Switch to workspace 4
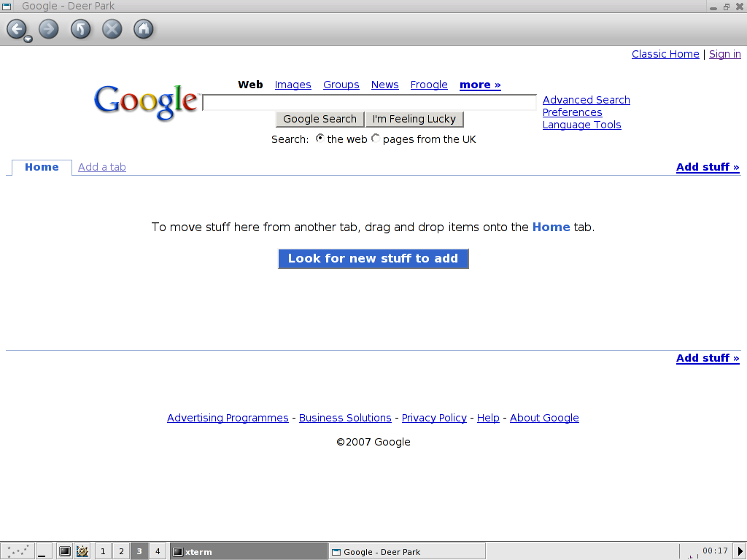The image size is (747, 560). pyautogui.click(x=158, y=551)
